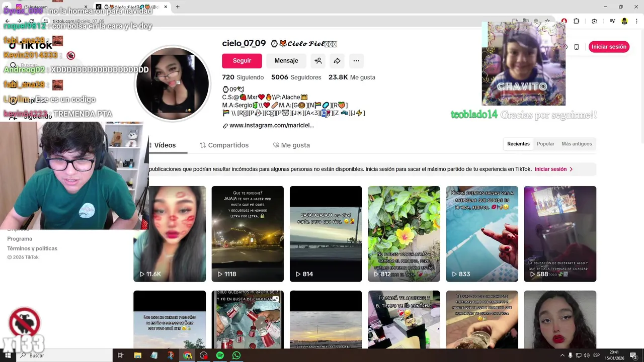Click the pink Seguir button
644x362 pixels.
[242, 60]
